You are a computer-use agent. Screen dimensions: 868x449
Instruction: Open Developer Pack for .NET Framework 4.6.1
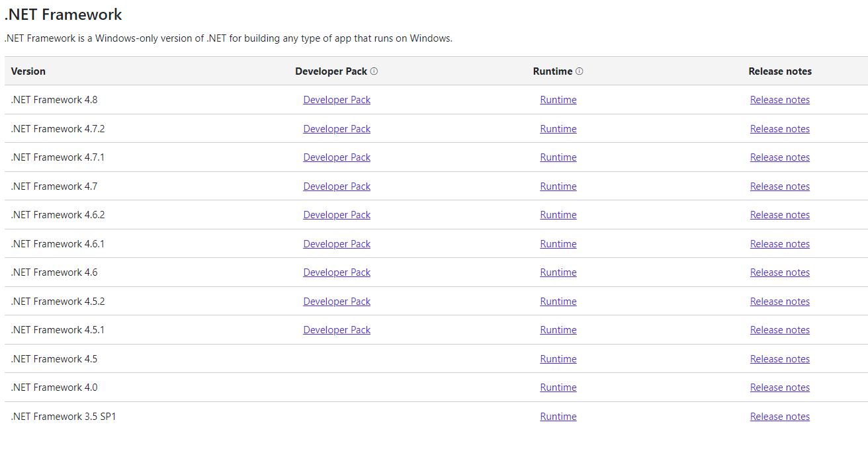click(x=337, y=244)
